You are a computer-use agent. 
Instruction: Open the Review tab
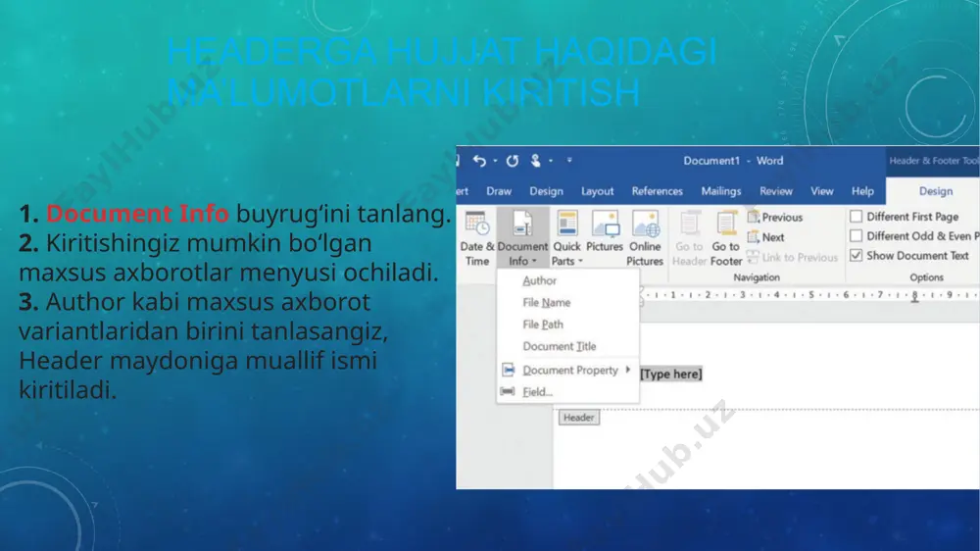tap(775, 191)
